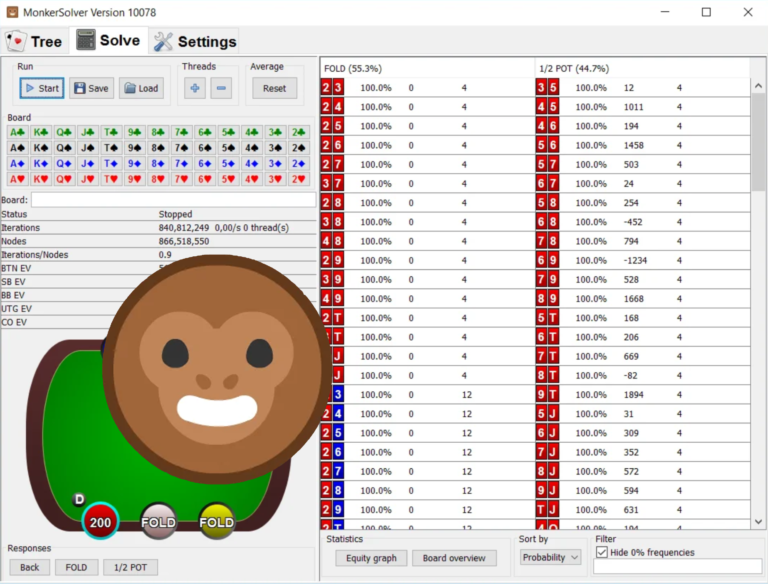Click into the Board text field
Viewport: 768px width, 584px height.
pos(173,200)
